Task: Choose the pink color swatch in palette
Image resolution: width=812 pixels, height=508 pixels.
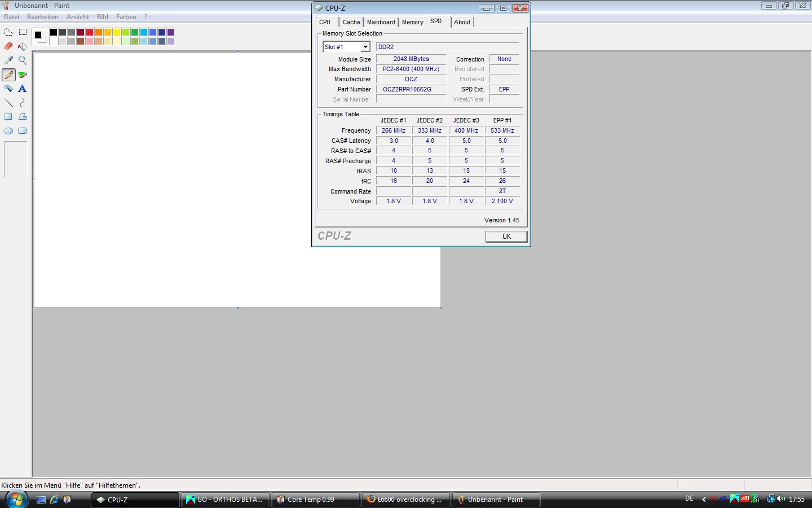Action: 90,41
